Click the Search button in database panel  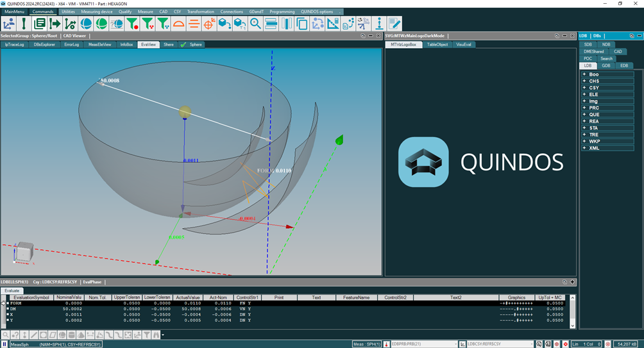606,59
